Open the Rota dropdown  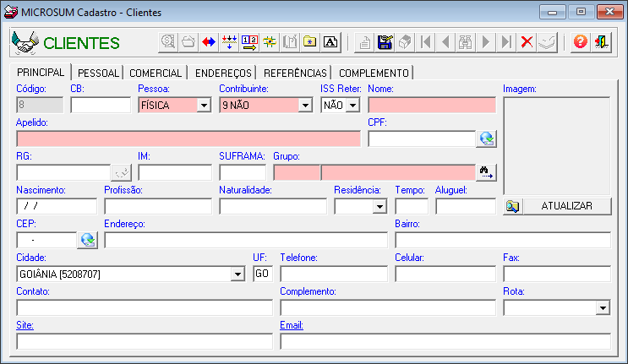pyautogui.click(x=603, y=307)
